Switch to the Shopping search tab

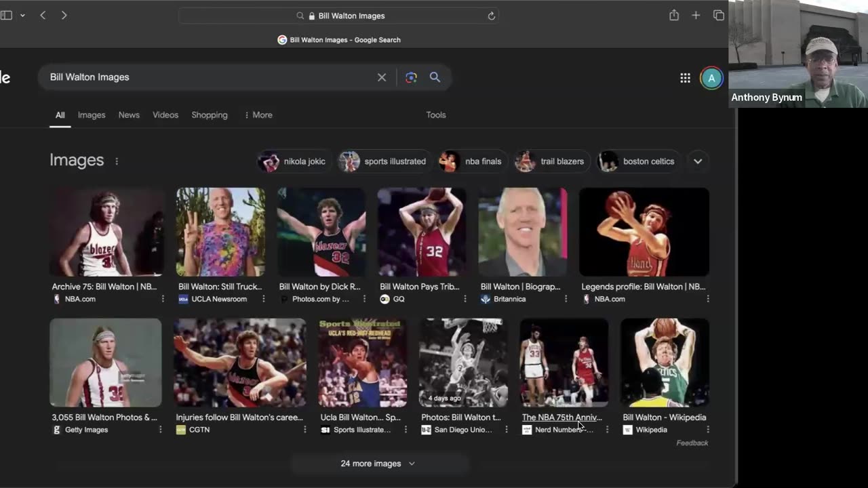210,115
